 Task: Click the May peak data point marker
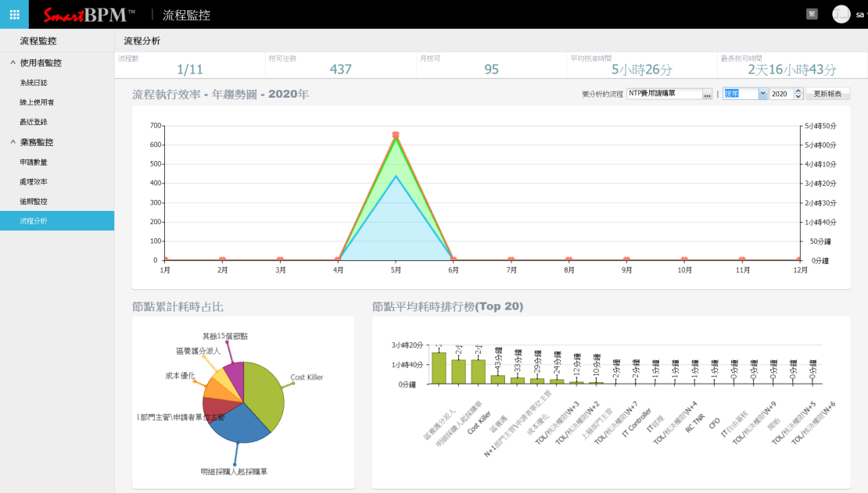tap(396, 135)
